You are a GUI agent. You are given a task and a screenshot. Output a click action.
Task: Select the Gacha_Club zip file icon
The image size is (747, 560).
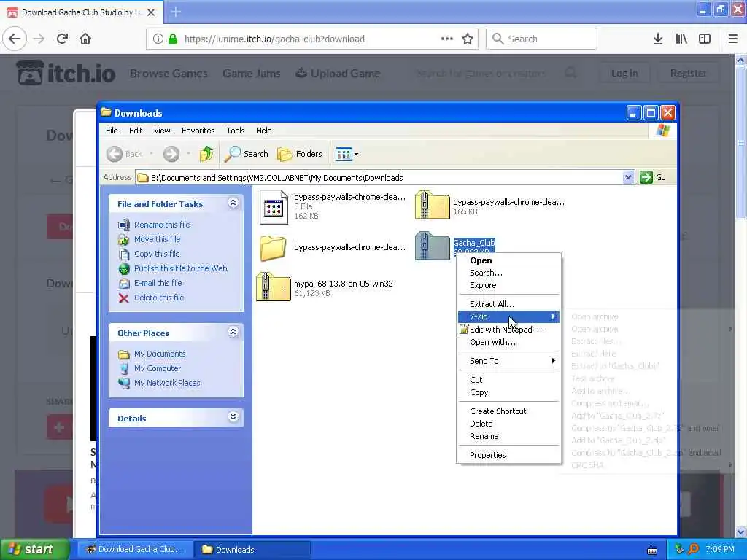[432, 246]
